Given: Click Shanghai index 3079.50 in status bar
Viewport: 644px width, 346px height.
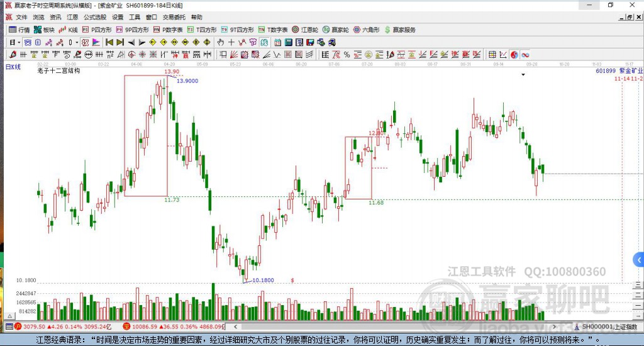Looking at the screenshot, I should click(34, 326).
